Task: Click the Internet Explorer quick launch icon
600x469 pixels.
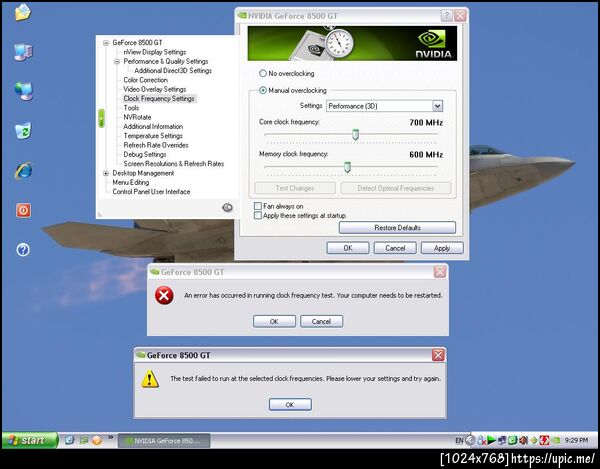Action: pos(69,440)
